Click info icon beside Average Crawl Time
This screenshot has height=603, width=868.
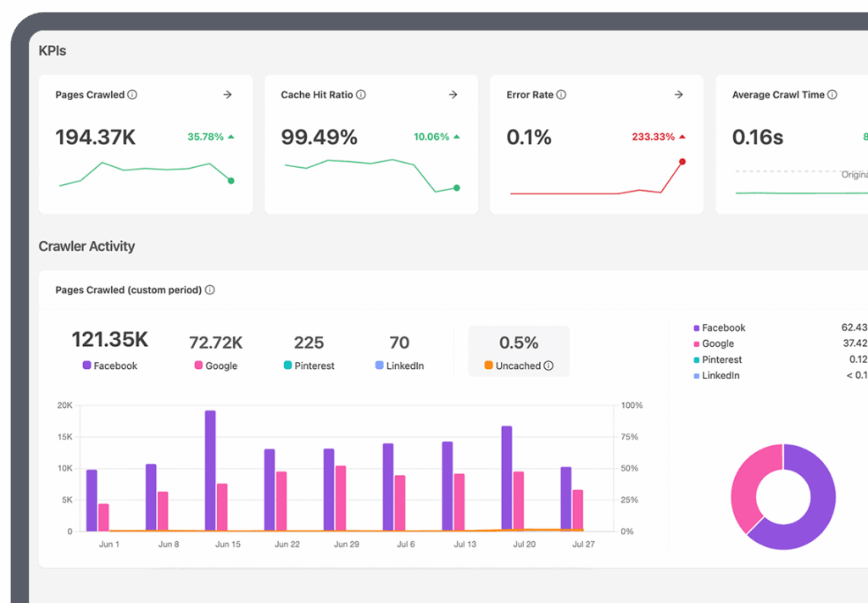(832, 95)
